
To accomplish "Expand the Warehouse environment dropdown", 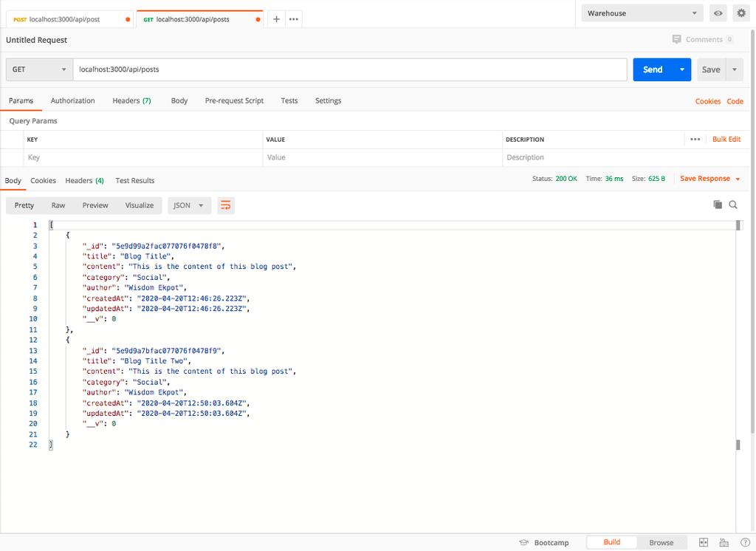I will pos(642,13).
